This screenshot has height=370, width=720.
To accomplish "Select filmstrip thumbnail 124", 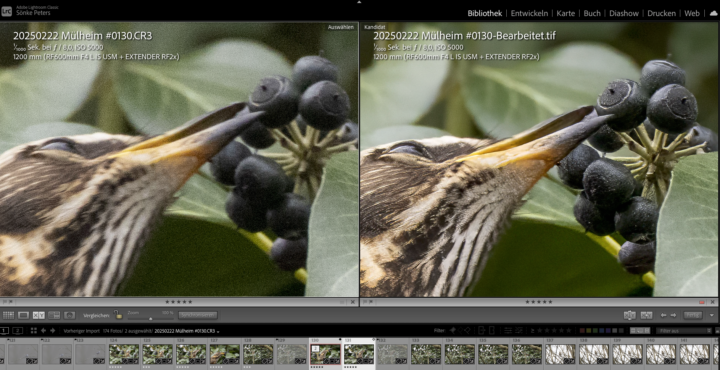I will click(x=124, y=354).
